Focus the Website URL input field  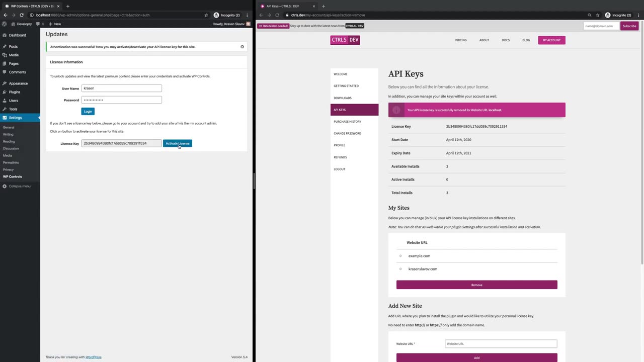tap(501, 344)
